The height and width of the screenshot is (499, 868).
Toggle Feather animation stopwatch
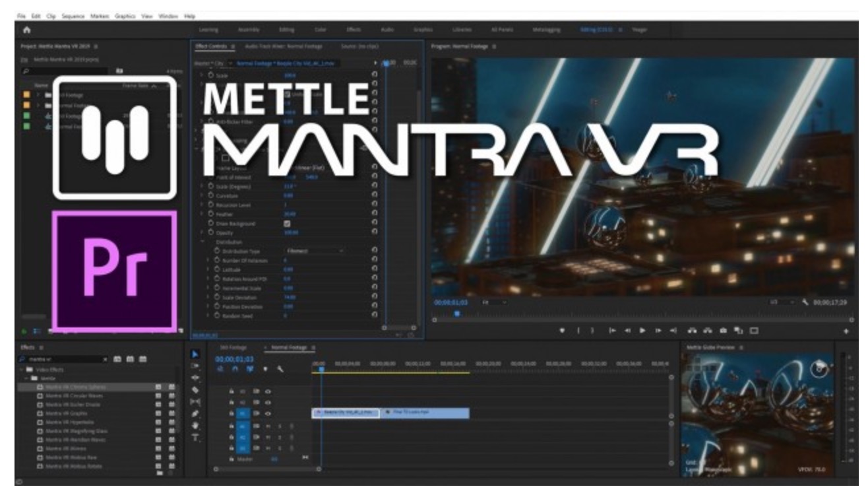coord(212,214)
